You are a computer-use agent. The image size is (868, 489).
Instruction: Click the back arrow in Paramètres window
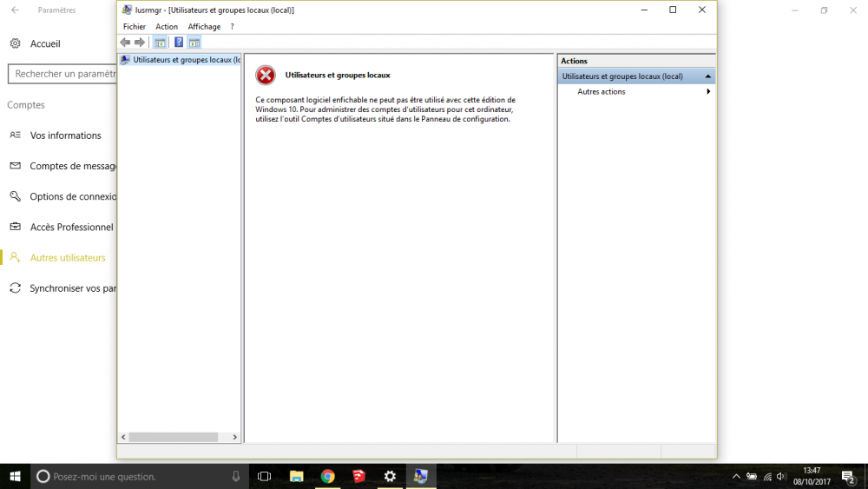click(15, 10)
